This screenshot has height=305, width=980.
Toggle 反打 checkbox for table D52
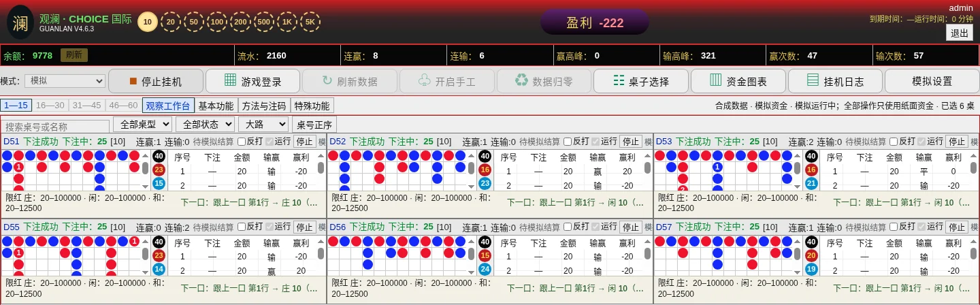(x=568, y=142)
